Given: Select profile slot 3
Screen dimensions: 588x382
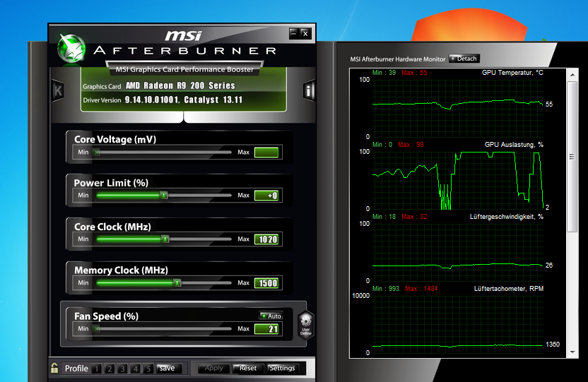Looking at the screenshot, I should 122,369.
